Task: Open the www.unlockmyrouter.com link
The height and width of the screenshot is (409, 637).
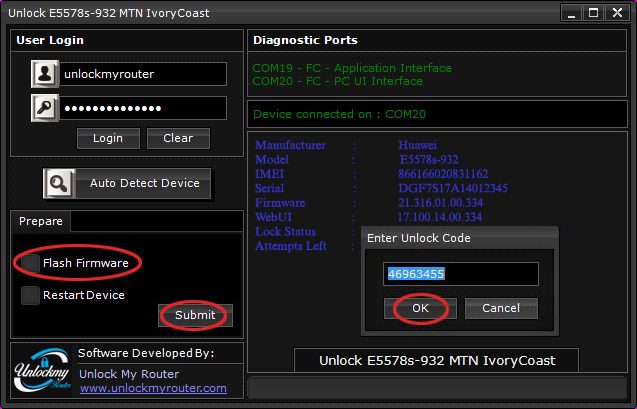Action: (153, 388)
